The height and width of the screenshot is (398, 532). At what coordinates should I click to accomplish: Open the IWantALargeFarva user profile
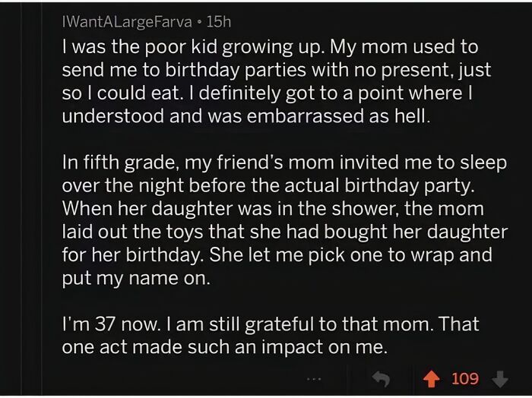click(x=125, y=22)
